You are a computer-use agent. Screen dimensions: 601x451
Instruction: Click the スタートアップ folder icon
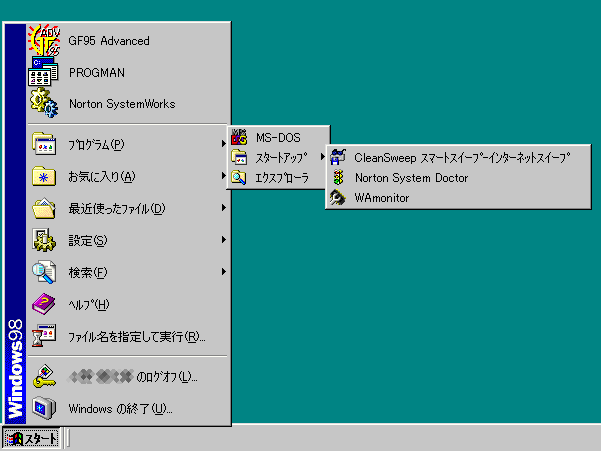click(239, 157)
